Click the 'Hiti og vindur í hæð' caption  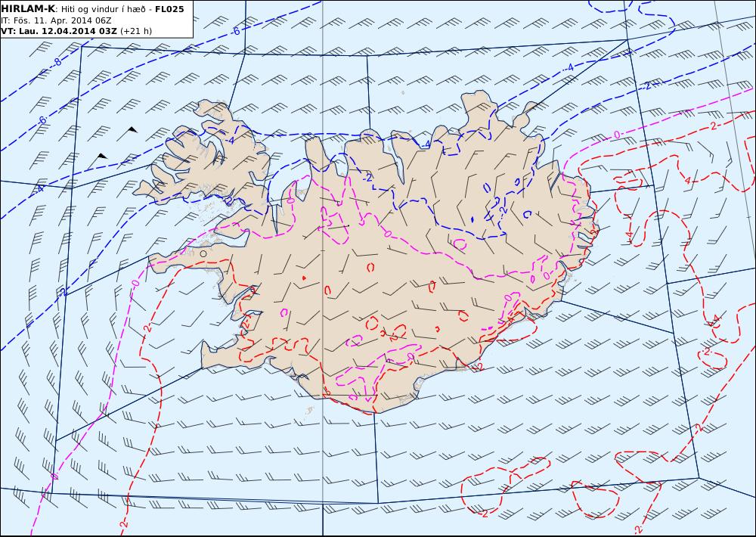tap(103, 9)
